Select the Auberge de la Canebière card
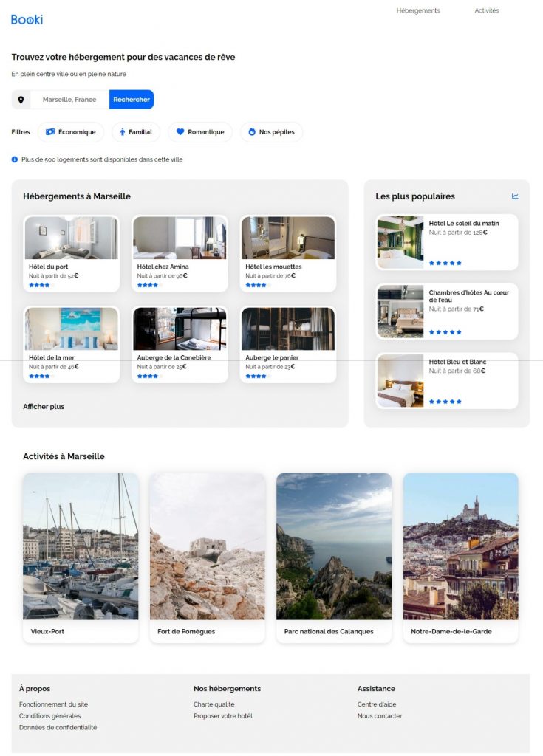Viewport: 543px width, 756px height. click(x=180, y=345)
